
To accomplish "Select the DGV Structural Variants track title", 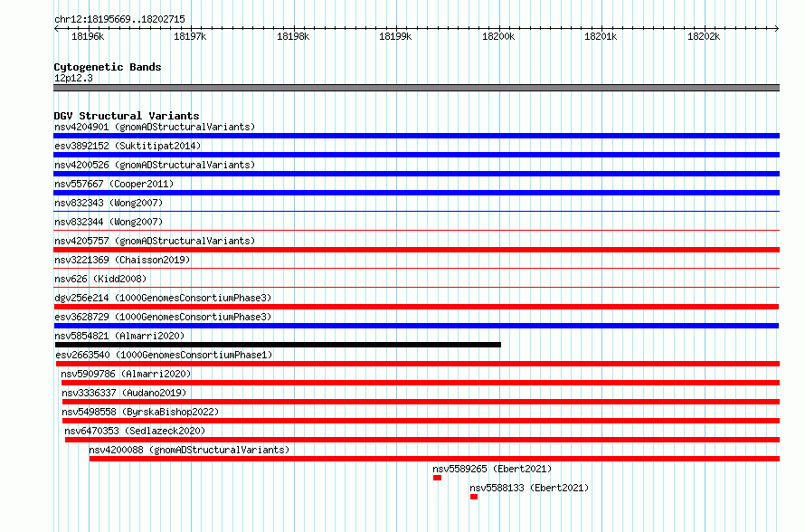I will (127, 116).
